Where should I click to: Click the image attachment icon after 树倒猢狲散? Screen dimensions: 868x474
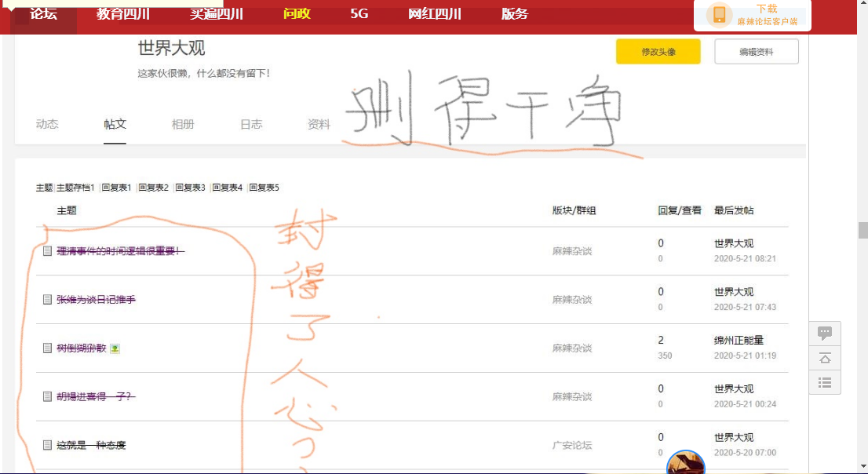click(x=115, y=348)
